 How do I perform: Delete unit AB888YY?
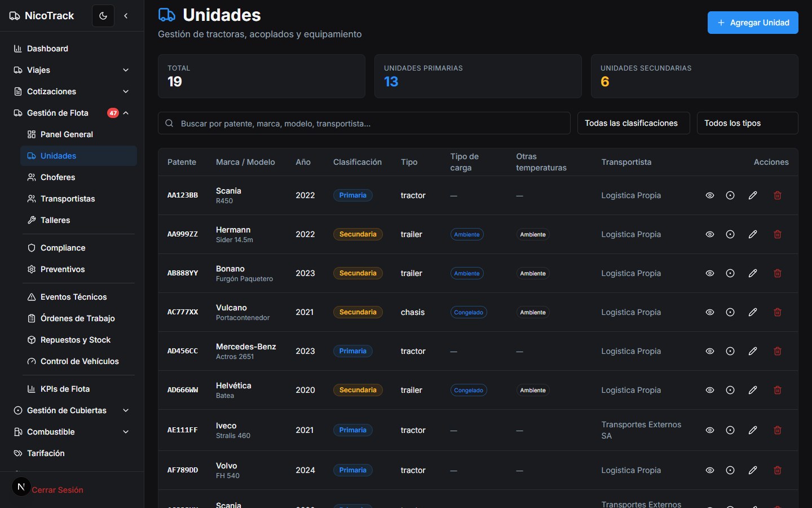(778, 273)
